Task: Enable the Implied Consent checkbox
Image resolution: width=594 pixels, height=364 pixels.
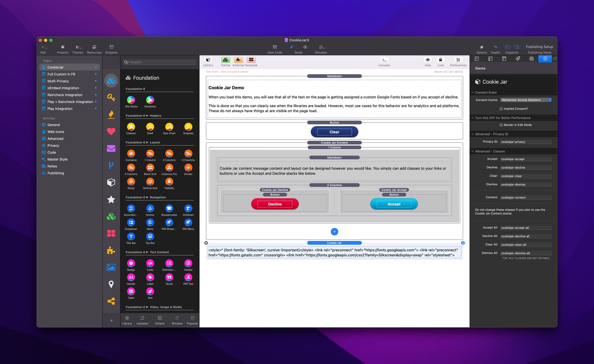Action: pos(501,109)
